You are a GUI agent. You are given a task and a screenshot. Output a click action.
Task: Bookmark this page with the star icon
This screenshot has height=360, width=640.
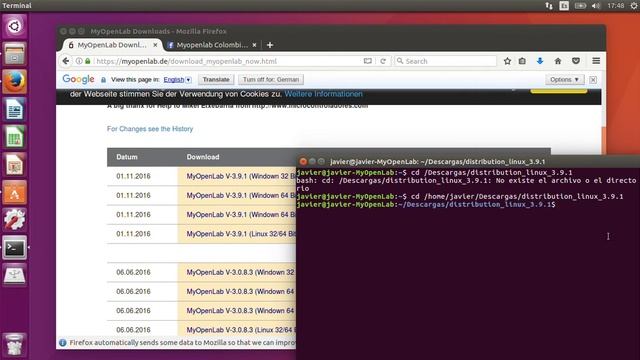pyautogui.click(x=507, y=61)
